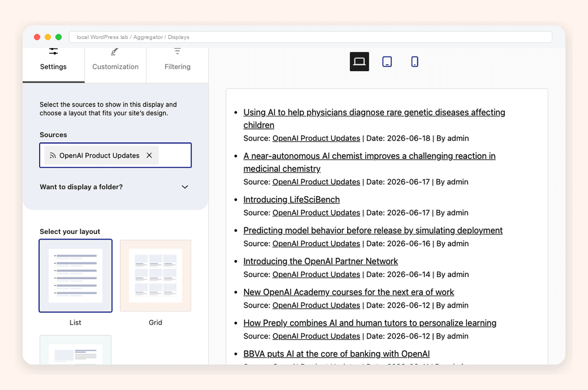Click source link under 'Using AI to help physicians'

tap(316, 138)
